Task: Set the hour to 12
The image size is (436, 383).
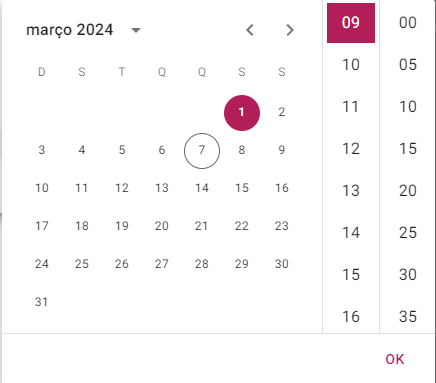Action: pyautogui.click(x=351, y=149)
